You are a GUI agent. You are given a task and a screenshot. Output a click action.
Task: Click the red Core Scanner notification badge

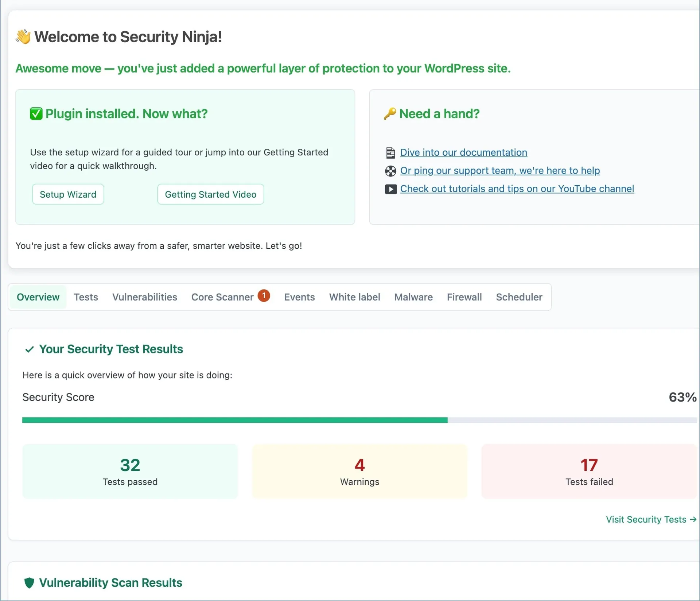click(x=264, y=295)
